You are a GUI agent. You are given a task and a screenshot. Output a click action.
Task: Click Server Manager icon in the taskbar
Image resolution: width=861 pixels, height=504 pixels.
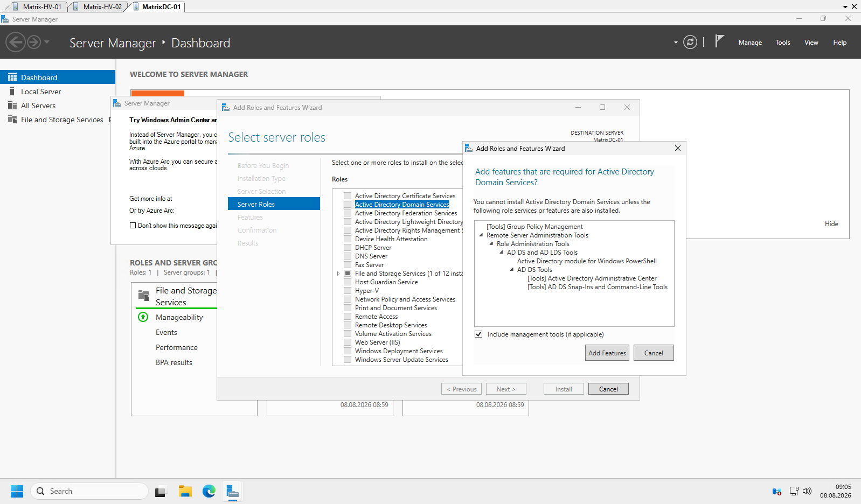pyautogui.click(x=233, y=491)
